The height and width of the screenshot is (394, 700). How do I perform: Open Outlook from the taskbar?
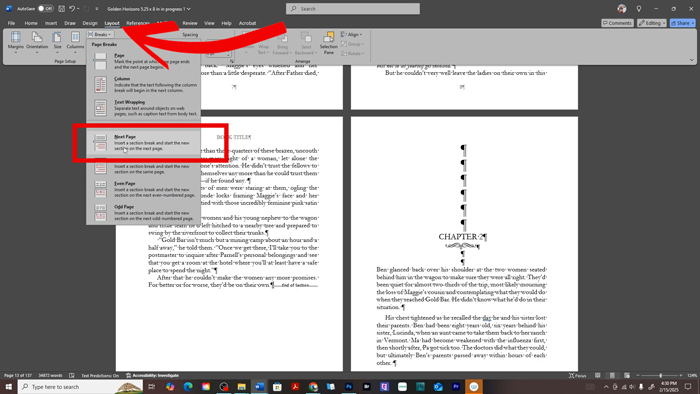point(438,386)
